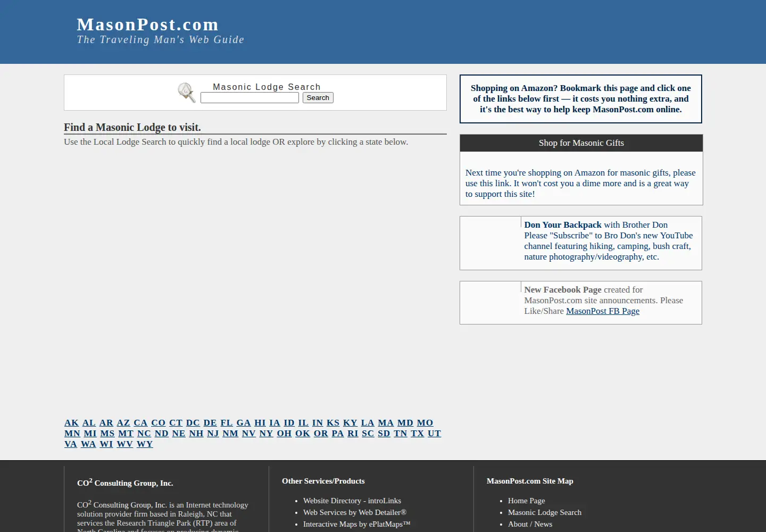Open the MasonPost.com site title link
Viewport: 766px width, 532px height.
point(148,24)
